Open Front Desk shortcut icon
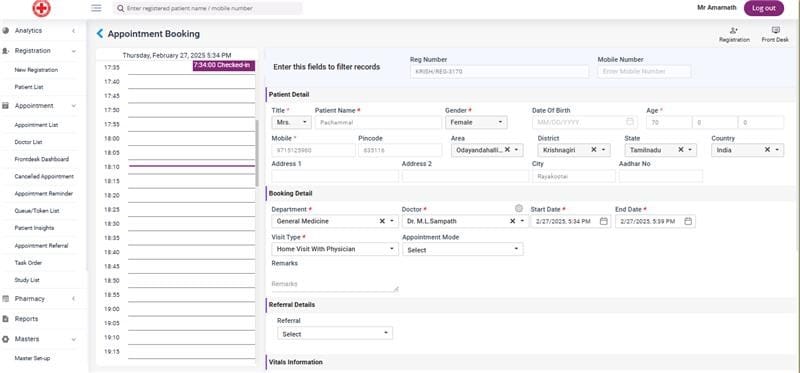The image size is (800, 373). [x=776, y=31]
